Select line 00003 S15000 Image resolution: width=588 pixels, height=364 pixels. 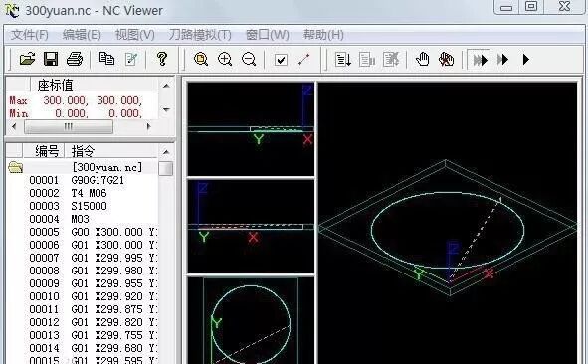(82, 206)
